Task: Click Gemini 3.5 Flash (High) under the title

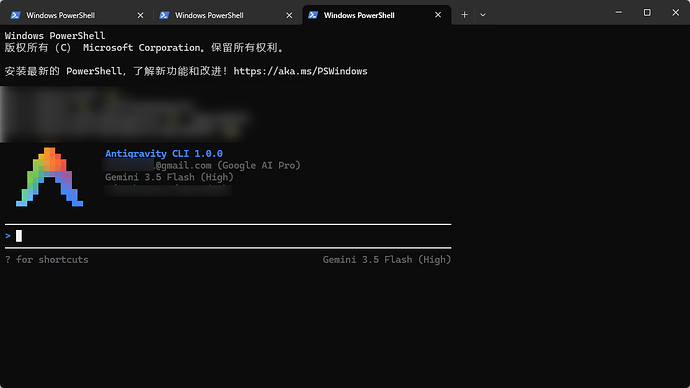Action: point(169,177)
